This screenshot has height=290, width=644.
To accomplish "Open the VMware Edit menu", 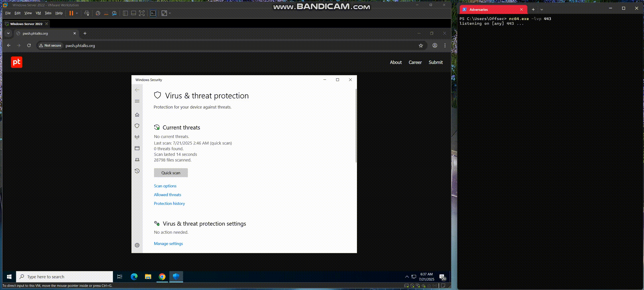I will coord(17,13).
